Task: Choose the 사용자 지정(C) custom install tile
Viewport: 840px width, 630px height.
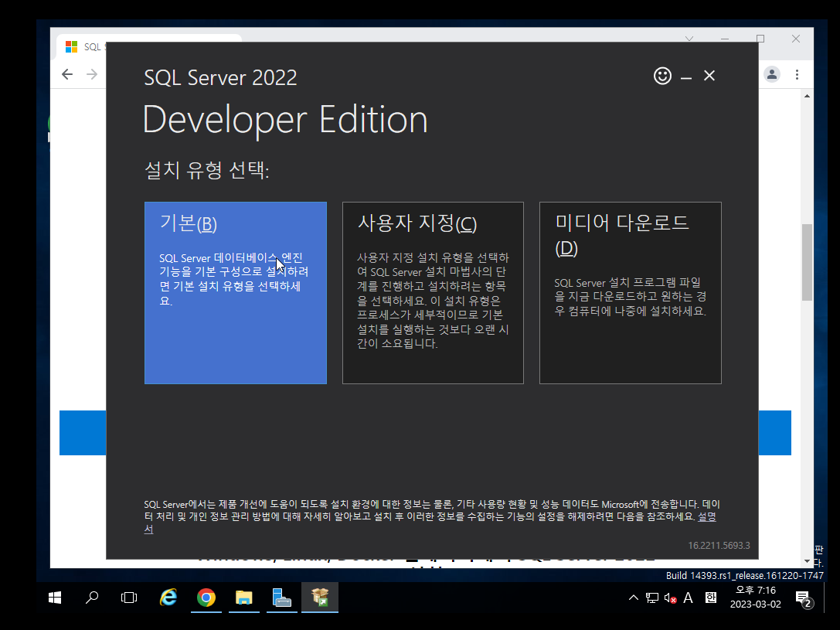Action: tap(433, 292)
